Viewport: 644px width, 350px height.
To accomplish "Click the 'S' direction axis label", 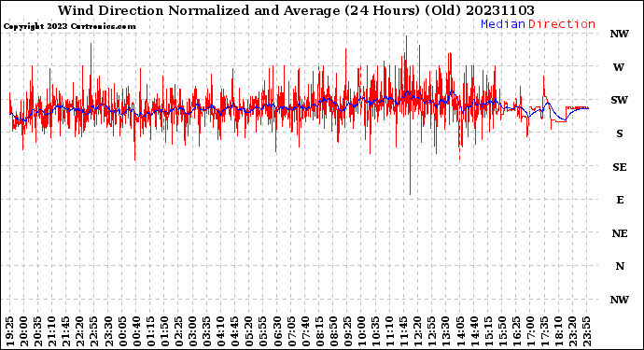I will click(620, 133).
